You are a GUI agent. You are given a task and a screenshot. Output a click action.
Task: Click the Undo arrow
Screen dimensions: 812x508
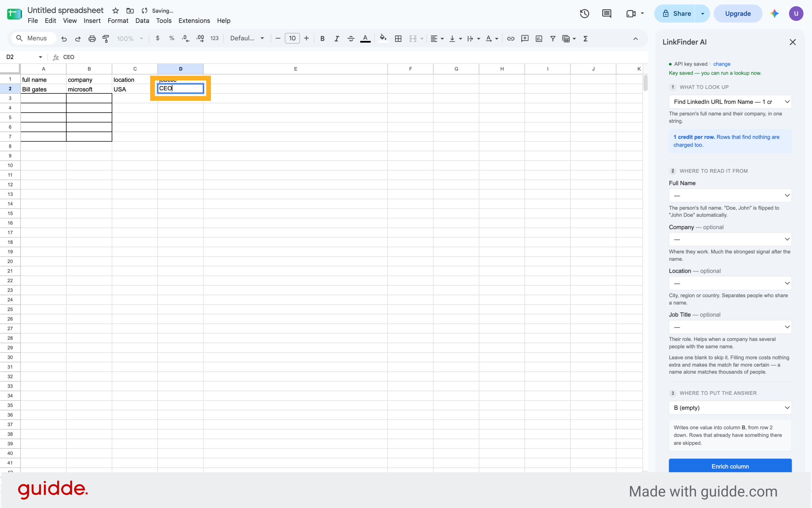tap(64, 39)
